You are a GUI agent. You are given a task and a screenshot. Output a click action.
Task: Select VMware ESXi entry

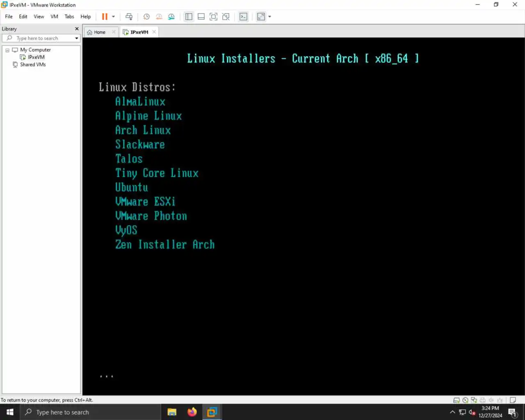145,201
